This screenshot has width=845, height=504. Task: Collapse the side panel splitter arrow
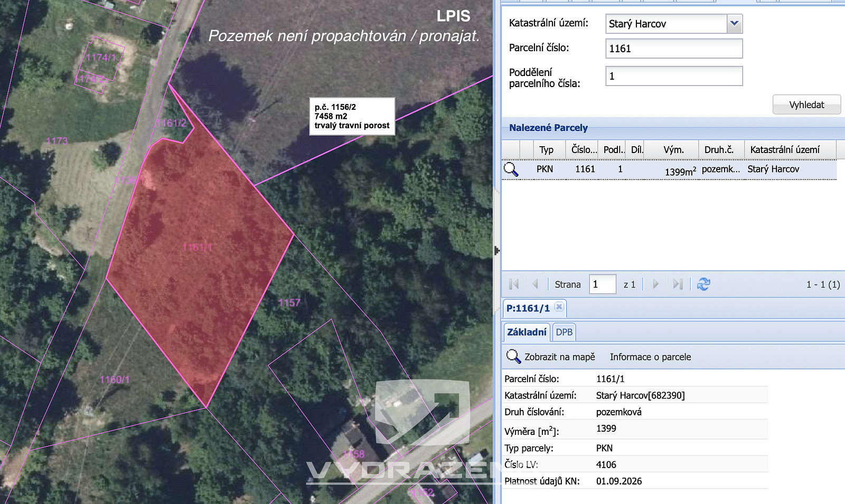[497, 250]
